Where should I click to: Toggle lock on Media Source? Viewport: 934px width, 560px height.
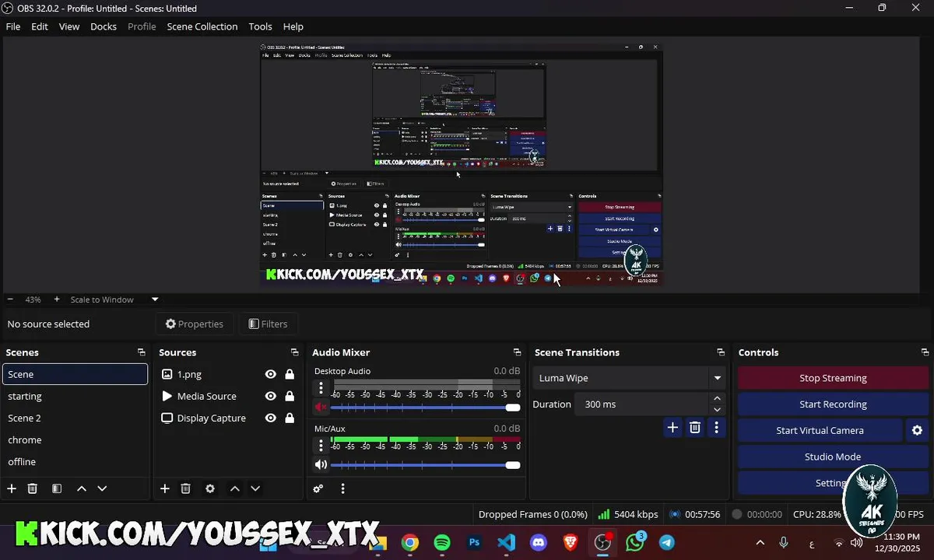[x=290, y=396]
